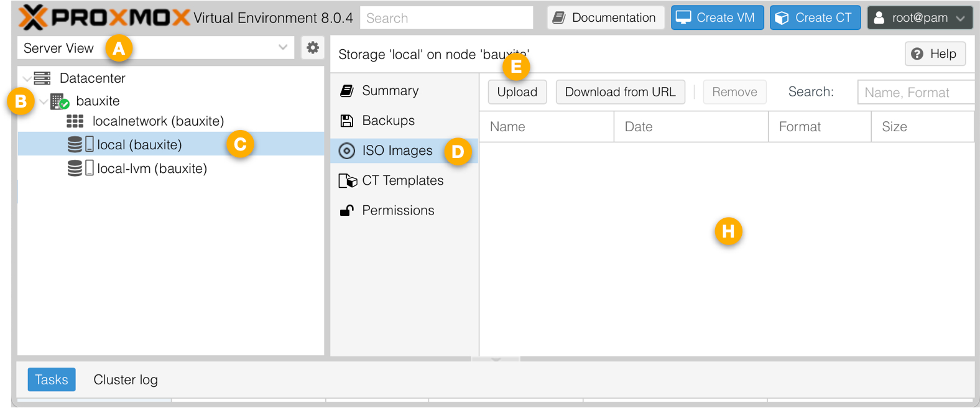This screenshot has width=980, height=408.
Task: Click the Remove button
Action: pos(734,92)
